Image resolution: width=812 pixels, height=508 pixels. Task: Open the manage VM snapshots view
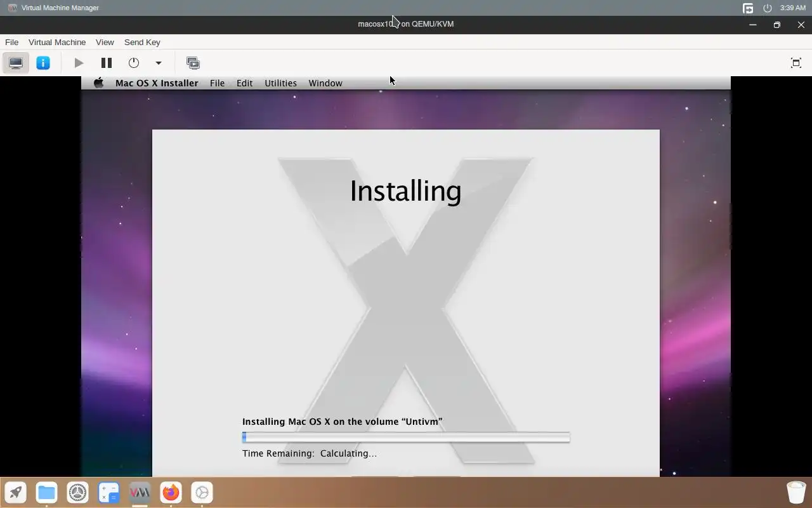[x=193, y=63]
